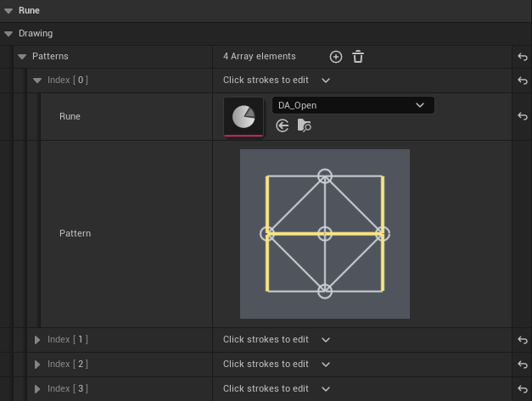Viewport: 532px width, 401px height.
Task: Reset Index [3] to default value
Action: 523,389
